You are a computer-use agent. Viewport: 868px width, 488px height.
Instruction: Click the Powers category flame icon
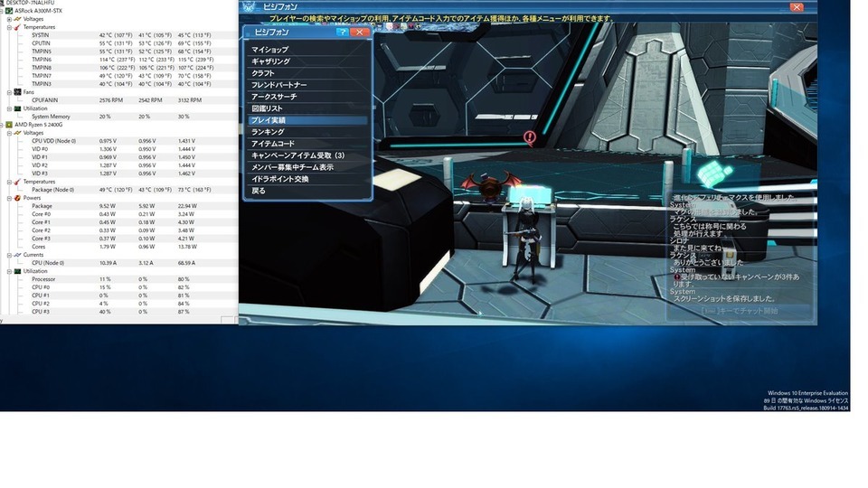17,198
